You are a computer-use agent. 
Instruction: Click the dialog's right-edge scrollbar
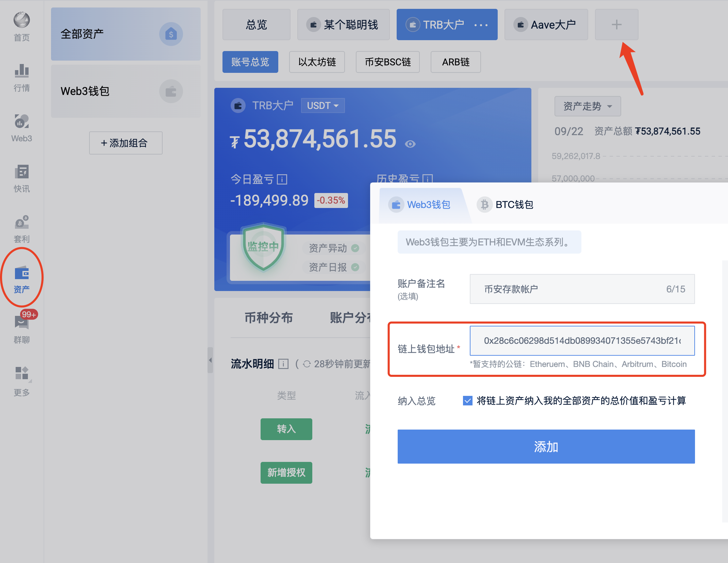tap(725, 391)
